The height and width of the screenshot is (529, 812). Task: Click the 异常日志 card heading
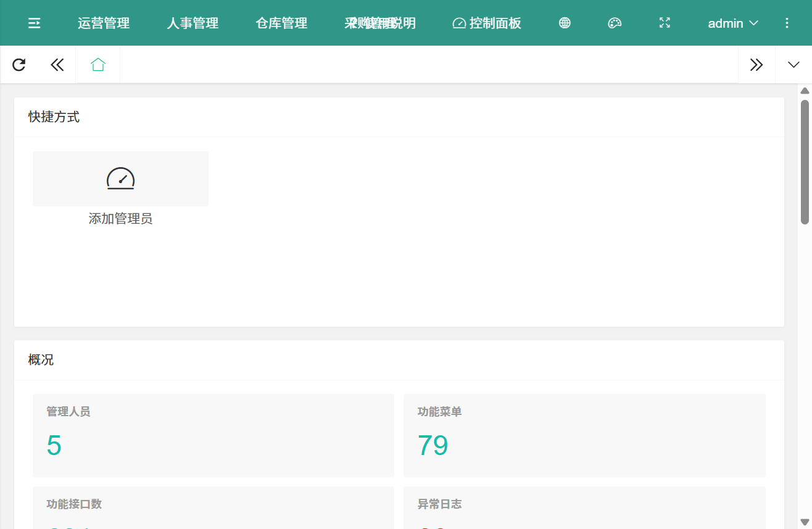point(439,504)
